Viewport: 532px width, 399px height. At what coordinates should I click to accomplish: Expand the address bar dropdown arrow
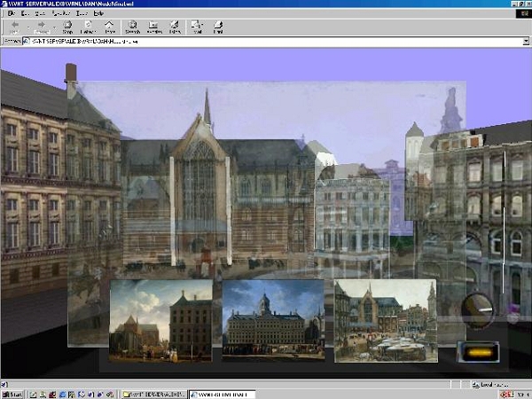pyautogui.click(x=526, y=42)
